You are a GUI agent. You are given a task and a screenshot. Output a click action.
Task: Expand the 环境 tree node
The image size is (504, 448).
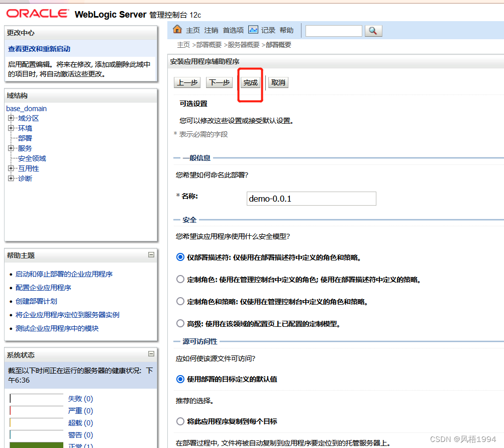[x=11, y=128]
